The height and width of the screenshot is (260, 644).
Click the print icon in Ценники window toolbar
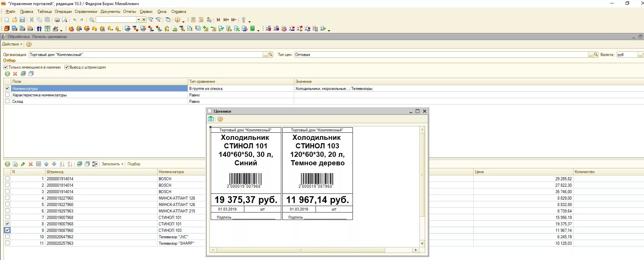pyautogui.click(x=211, y=119)
